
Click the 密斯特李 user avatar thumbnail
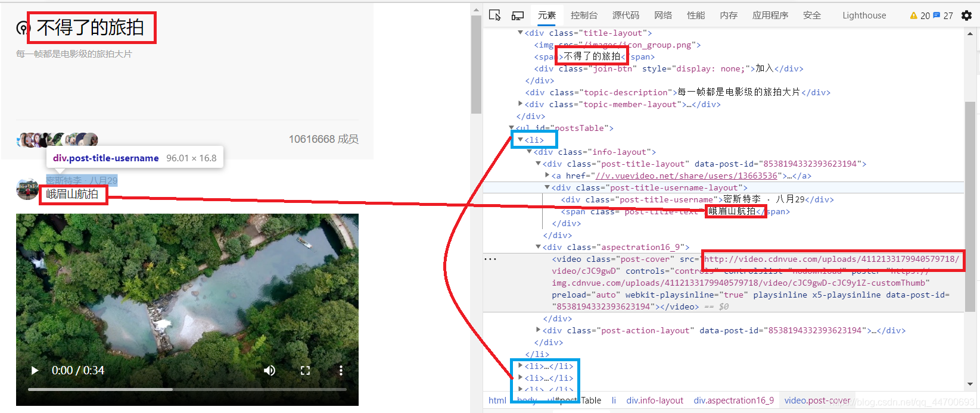(x=27, y=189)
